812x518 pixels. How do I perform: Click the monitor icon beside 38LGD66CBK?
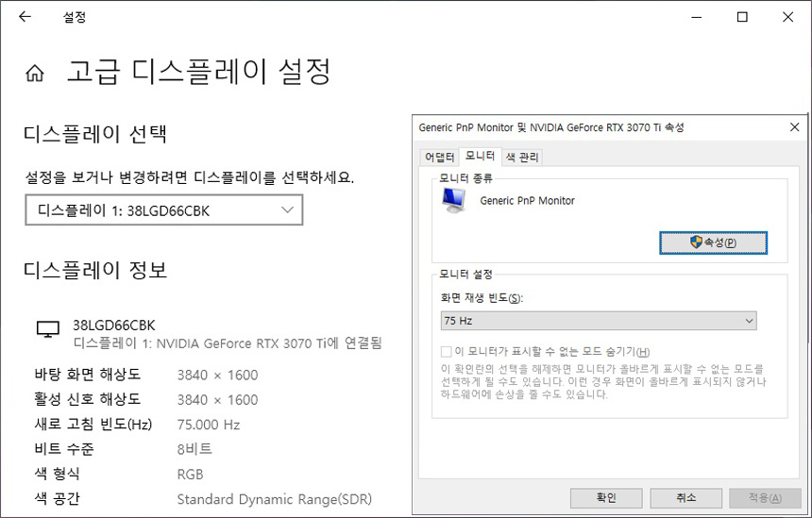click(47, 329)
